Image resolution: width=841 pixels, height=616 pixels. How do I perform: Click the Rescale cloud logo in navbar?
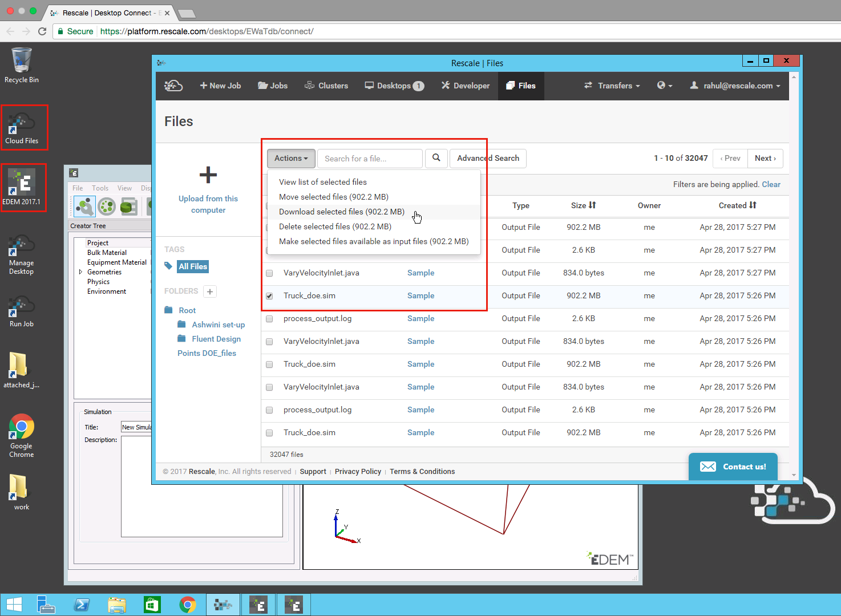(173, 86)
